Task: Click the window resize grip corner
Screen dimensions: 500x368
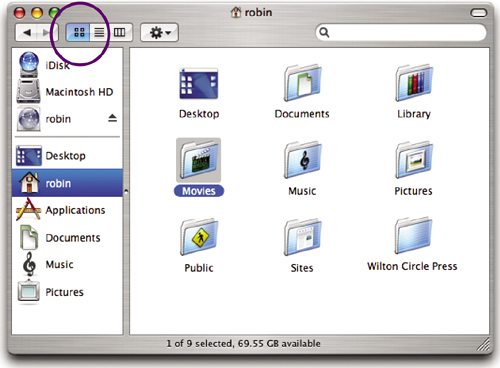Action: [x=483, y=344]
